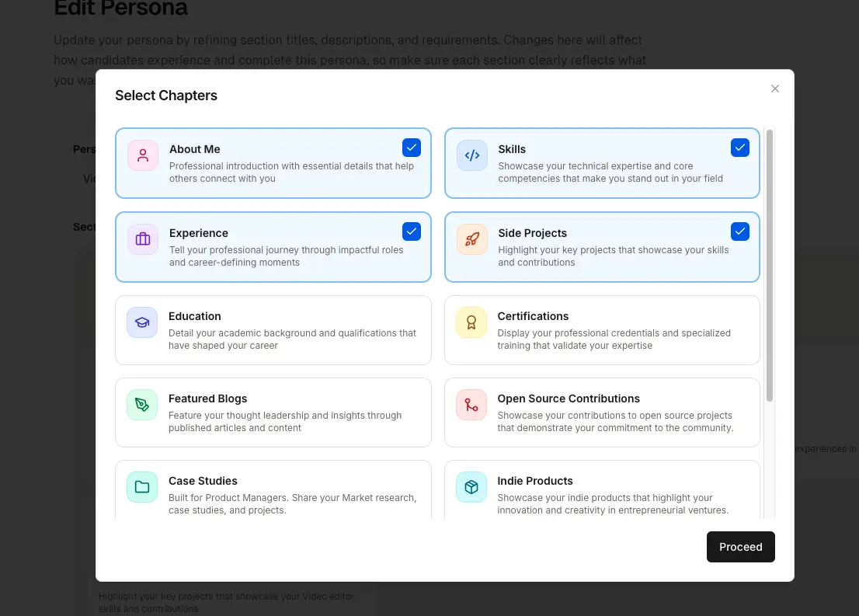This screenshot has width=859, height=616.
Task: Click the Skills code brackets icon
Action: (472, 155)
